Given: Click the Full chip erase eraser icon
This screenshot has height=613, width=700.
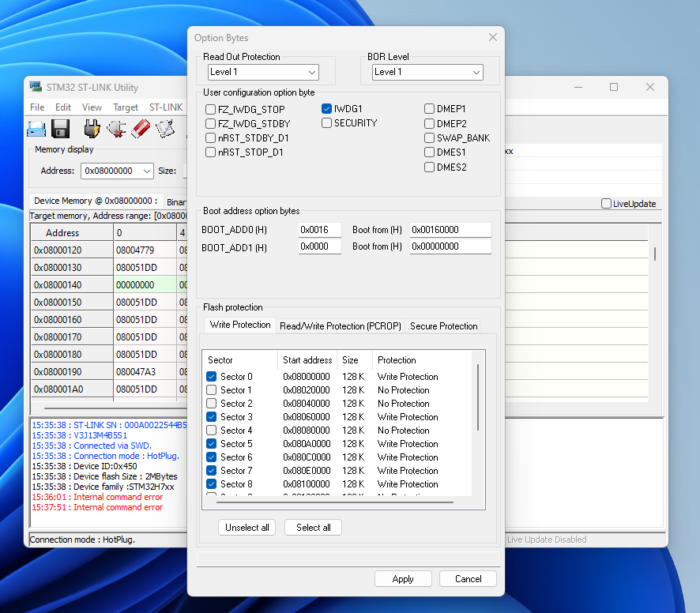Looking at the screenshot, I should point(141,127).
